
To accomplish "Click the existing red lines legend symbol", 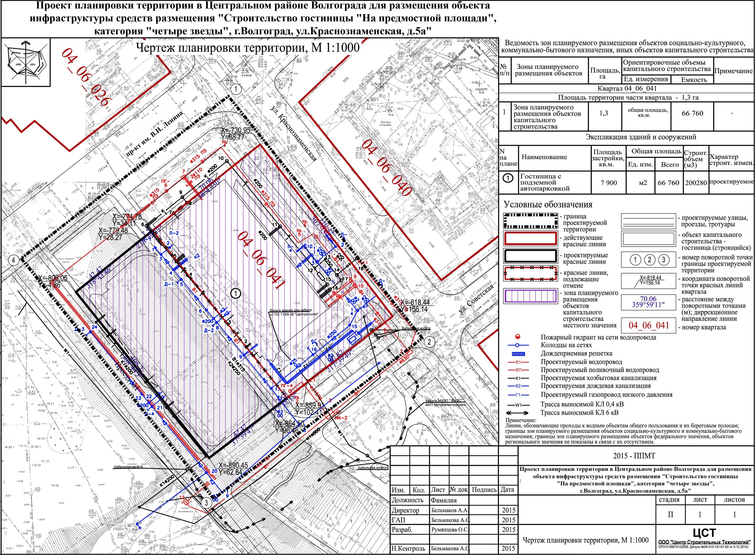I will point(531,238).
